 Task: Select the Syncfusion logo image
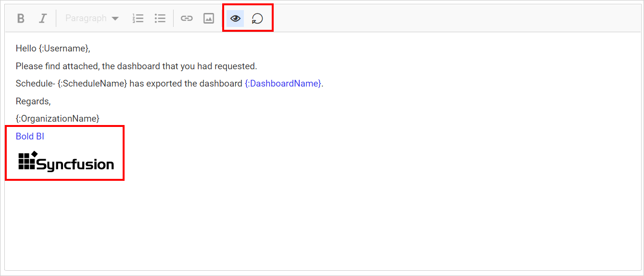point(66,161)
